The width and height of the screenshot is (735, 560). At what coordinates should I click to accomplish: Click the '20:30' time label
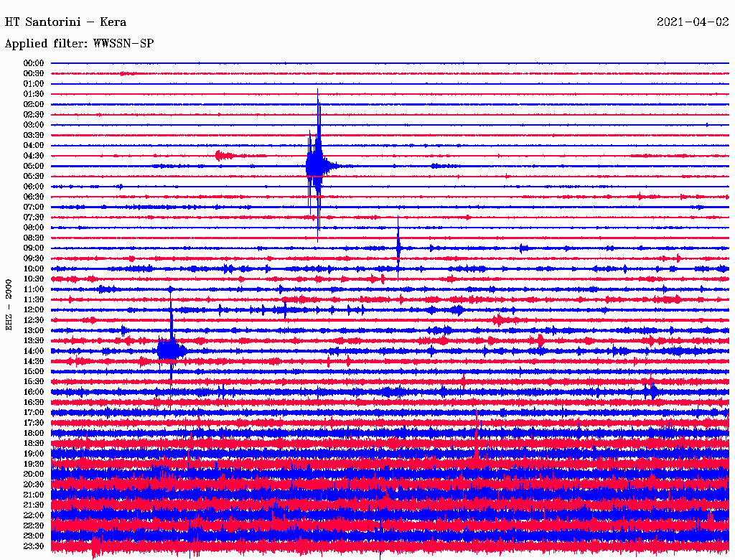pos(33,485)
